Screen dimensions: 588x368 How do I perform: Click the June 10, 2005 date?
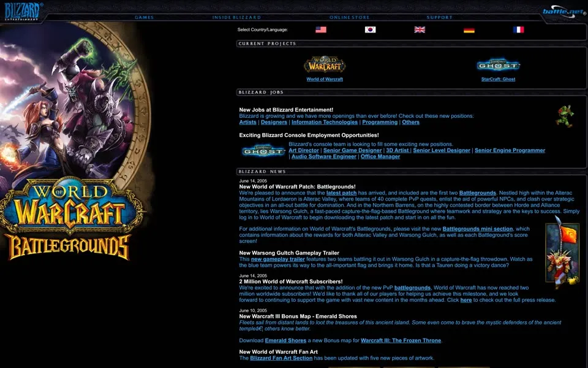[253, 310]
